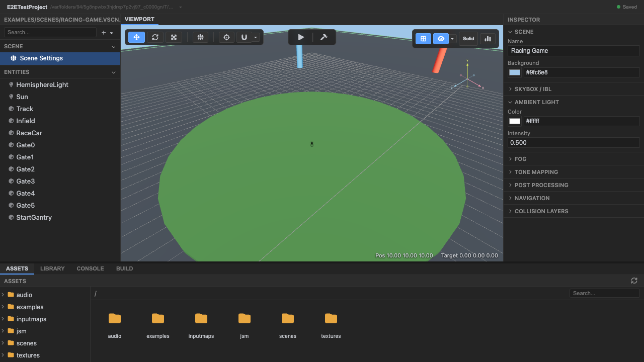Collapse the inspector SCENE section
The height and width of the screenshot is (362, 644).
(511, 32)
